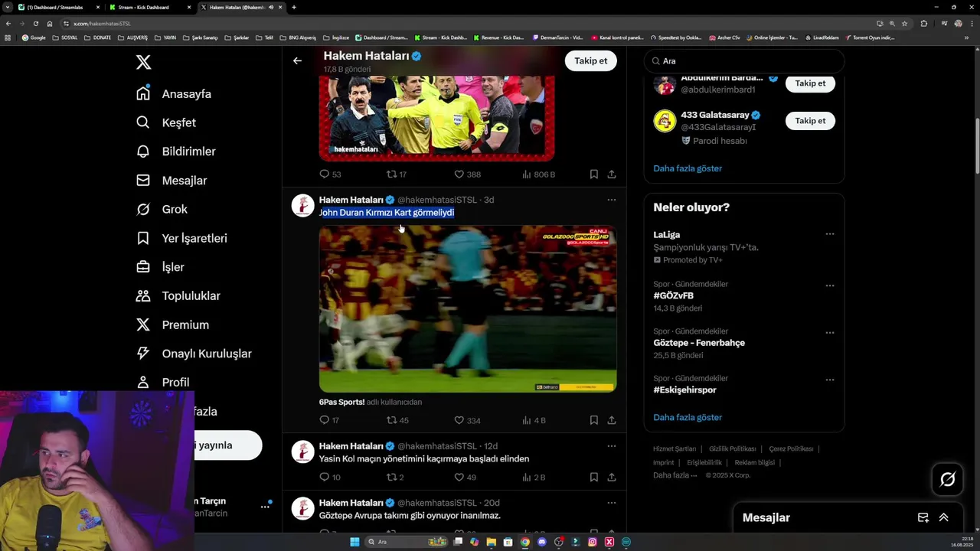Open Topluluklar people icon
Screen dimensions: 980x551
pyautogui.click(x=143, y=295)
